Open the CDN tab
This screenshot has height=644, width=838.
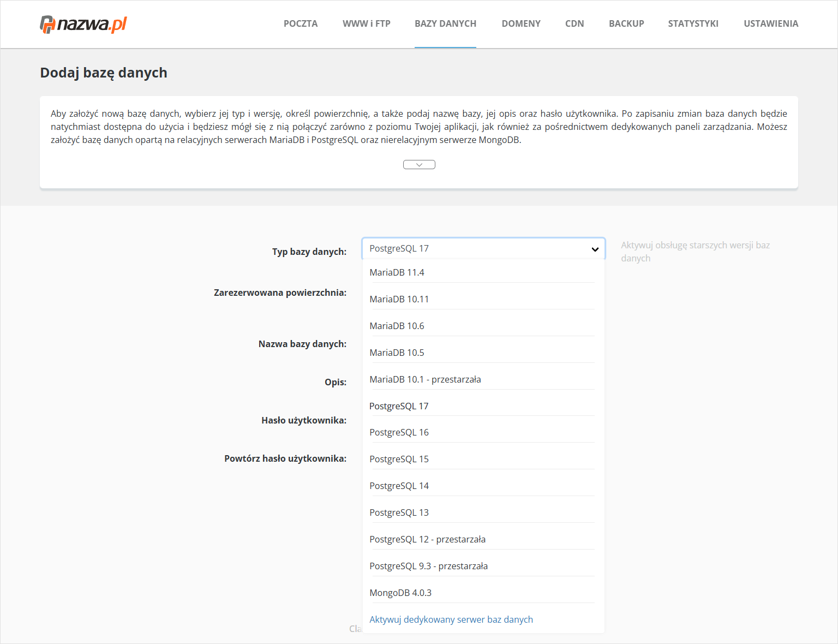pos(574,23)
